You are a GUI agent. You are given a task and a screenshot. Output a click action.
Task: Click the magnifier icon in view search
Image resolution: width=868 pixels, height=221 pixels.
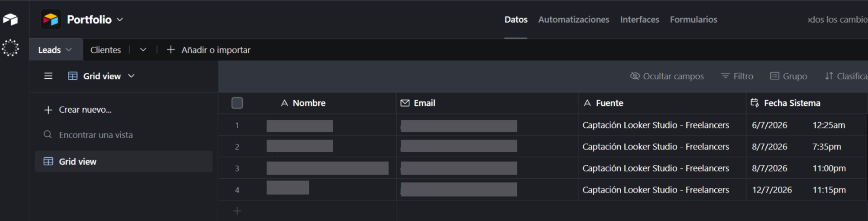(47, 135)
